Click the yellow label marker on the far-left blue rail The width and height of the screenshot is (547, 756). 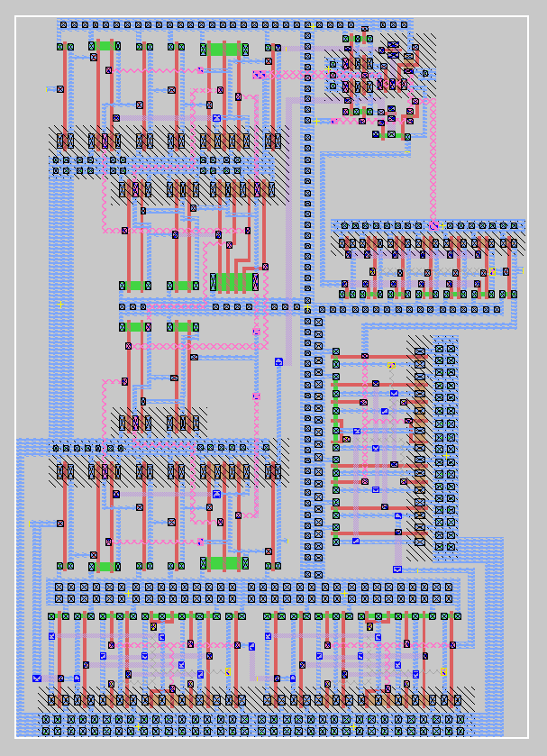pyautogui.click(x=29, y=524)
